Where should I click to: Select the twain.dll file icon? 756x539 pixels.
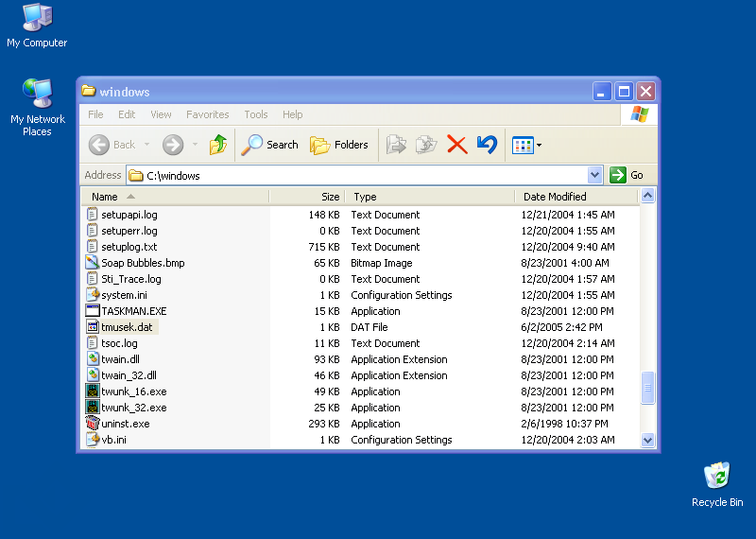[x=92, y=359]
